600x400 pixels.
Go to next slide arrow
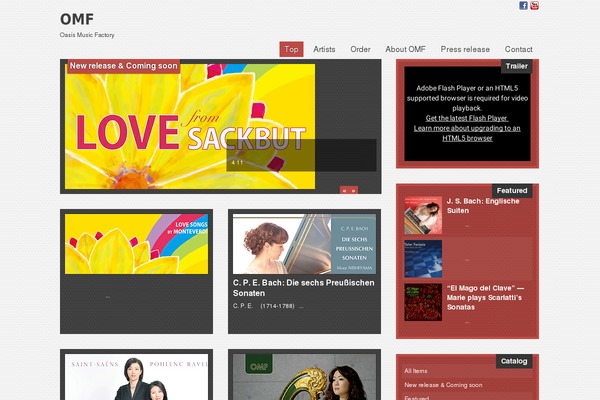tap(353, 190)
